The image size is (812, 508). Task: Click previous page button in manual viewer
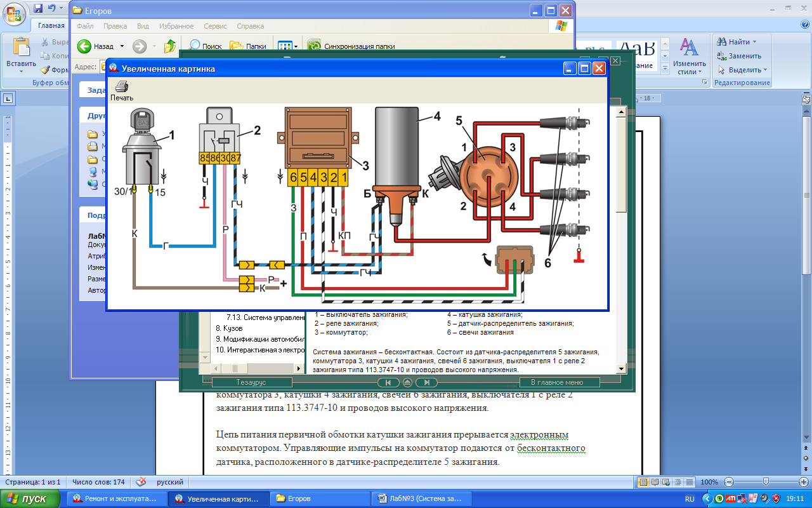(388, 382)
